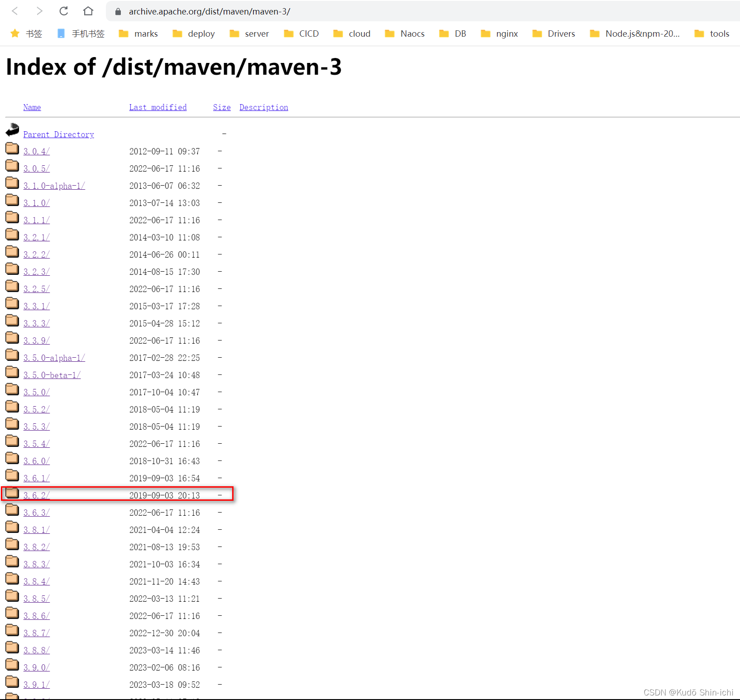
Task: Click folder icon beside 3.6.0/
Action: point(12,458)
